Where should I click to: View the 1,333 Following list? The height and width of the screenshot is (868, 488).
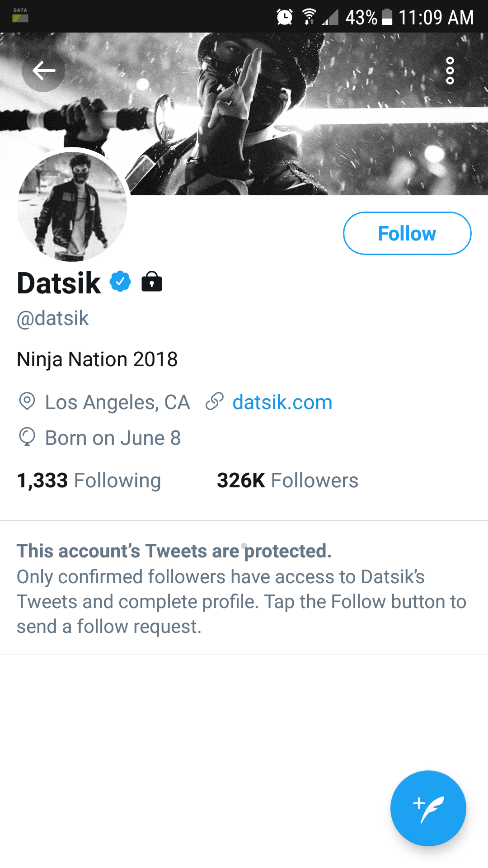point(89,480)
